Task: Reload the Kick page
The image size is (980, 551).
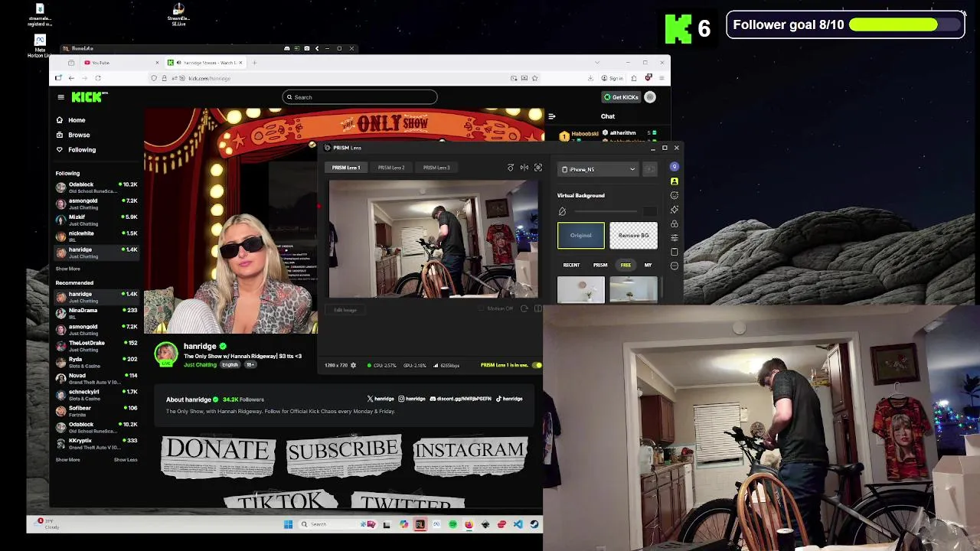Action: 98,78
